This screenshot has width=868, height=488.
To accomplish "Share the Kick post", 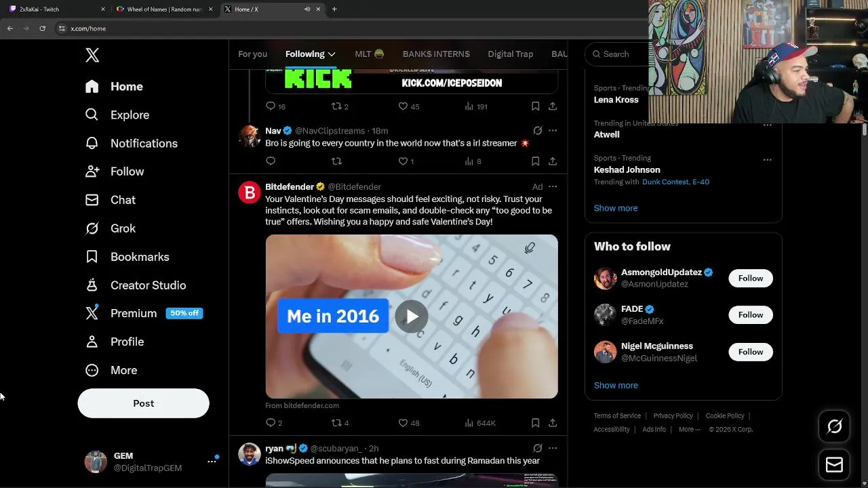I will (x=553, y=106).
